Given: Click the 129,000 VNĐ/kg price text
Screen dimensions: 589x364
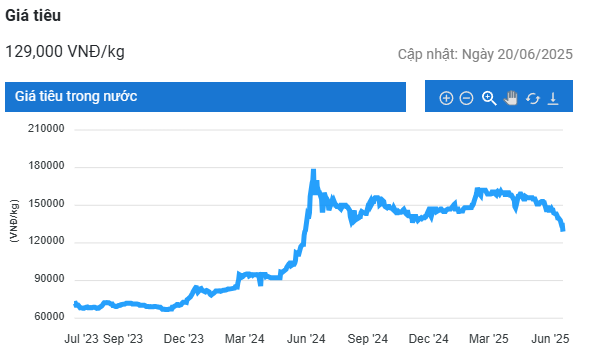Looking at the screenshot, I should (65, 51).
